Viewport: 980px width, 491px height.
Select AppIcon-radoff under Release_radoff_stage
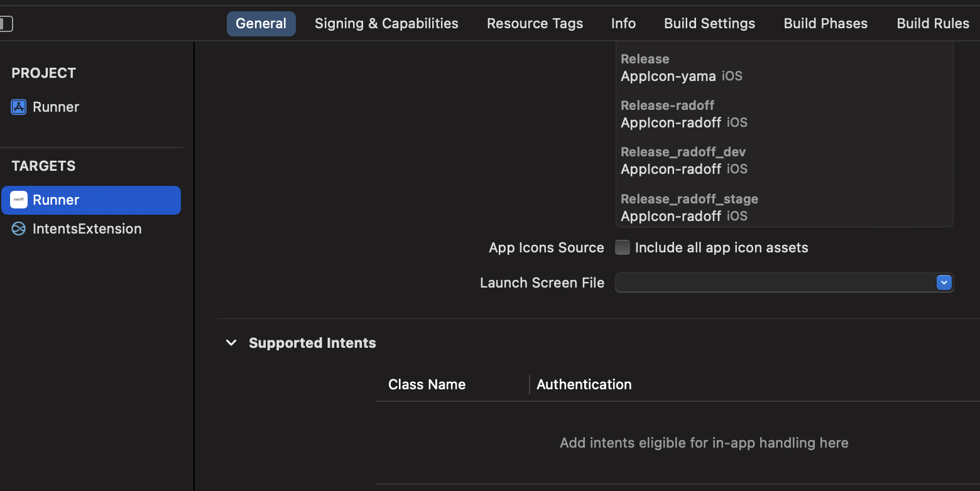[671, 216]
